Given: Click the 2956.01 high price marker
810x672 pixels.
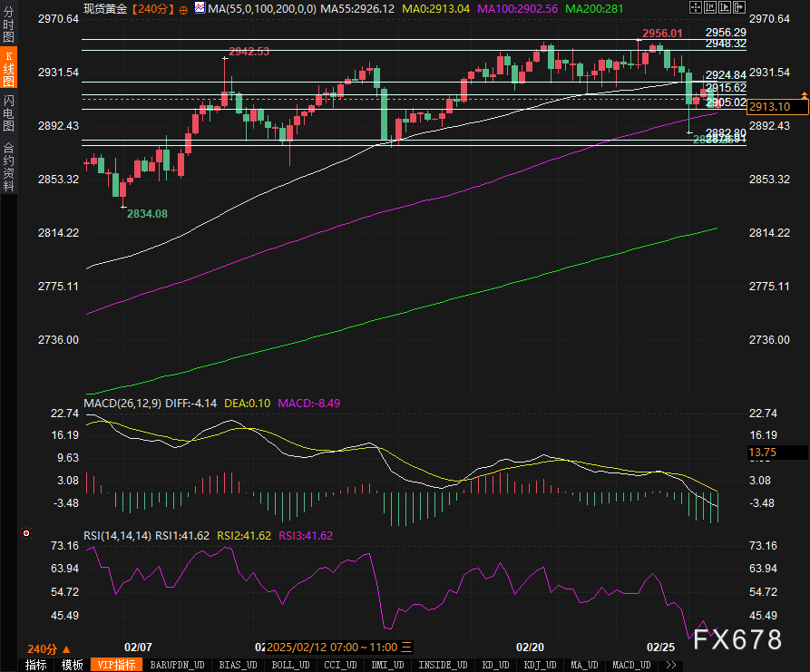Looking at the screenshot, I should click(x=661, y=34).
